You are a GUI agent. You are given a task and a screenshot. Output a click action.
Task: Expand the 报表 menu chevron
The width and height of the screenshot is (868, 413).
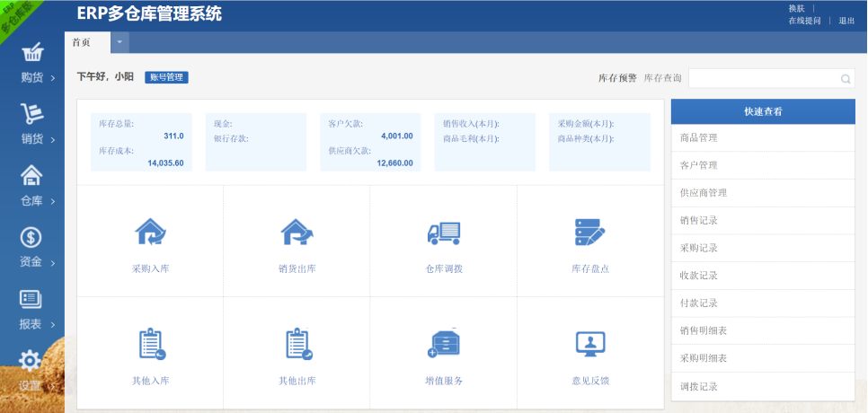point(53,325)
